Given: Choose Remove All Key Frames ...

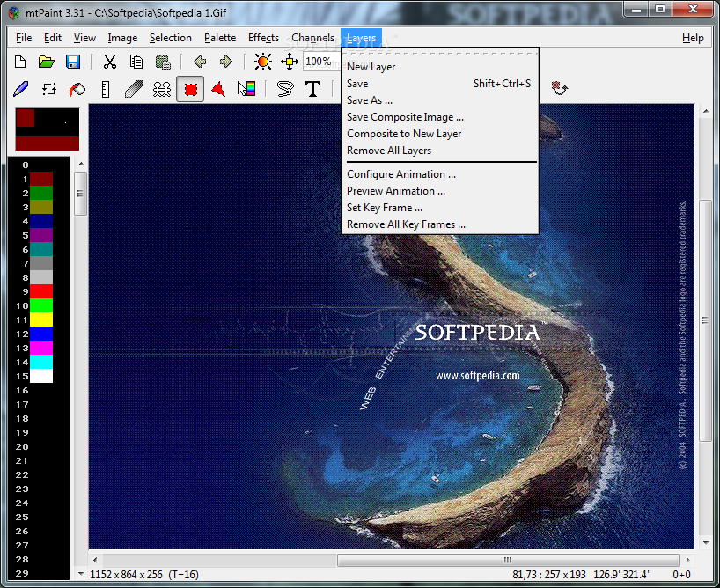Looking at the screenshot, I should click(x=440, y=224).
